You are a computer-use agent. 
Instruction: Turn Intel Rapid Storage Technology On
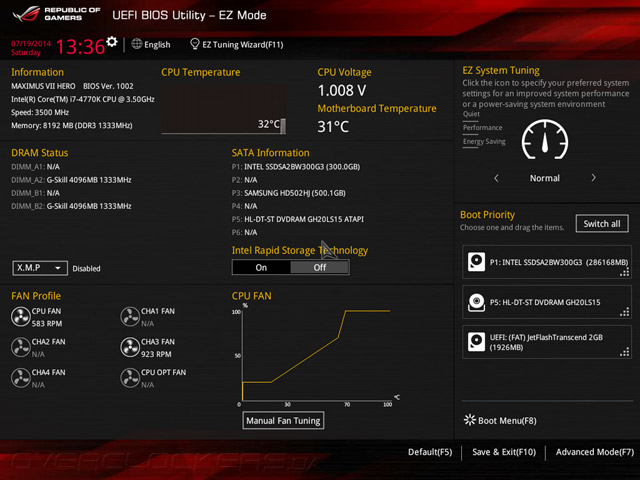(x=261, y=268)
